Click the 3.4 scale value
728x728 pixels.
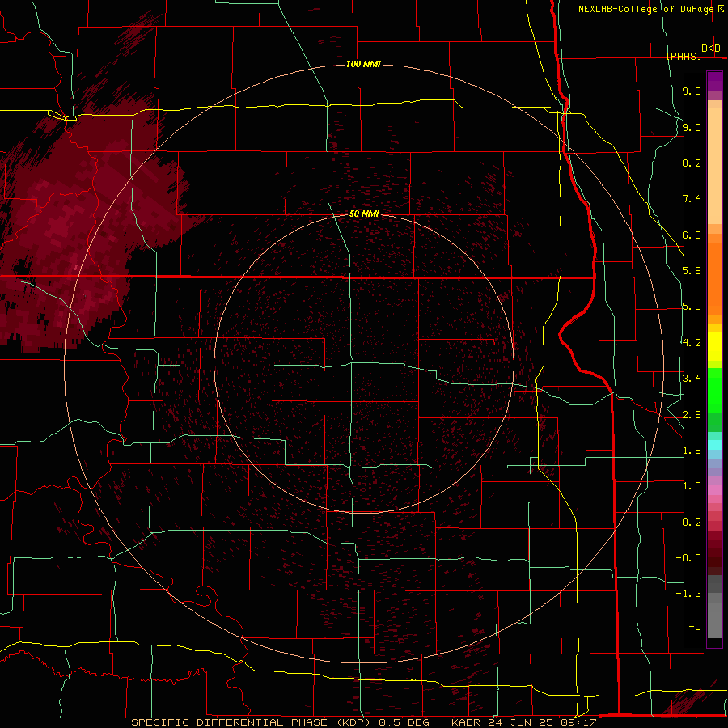[x=692, y=379]
